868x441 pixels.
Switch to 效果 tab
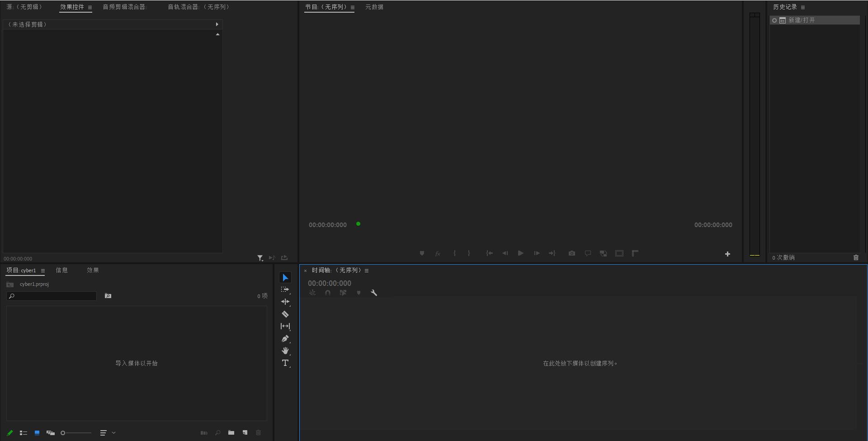click(x=93, y=270)
